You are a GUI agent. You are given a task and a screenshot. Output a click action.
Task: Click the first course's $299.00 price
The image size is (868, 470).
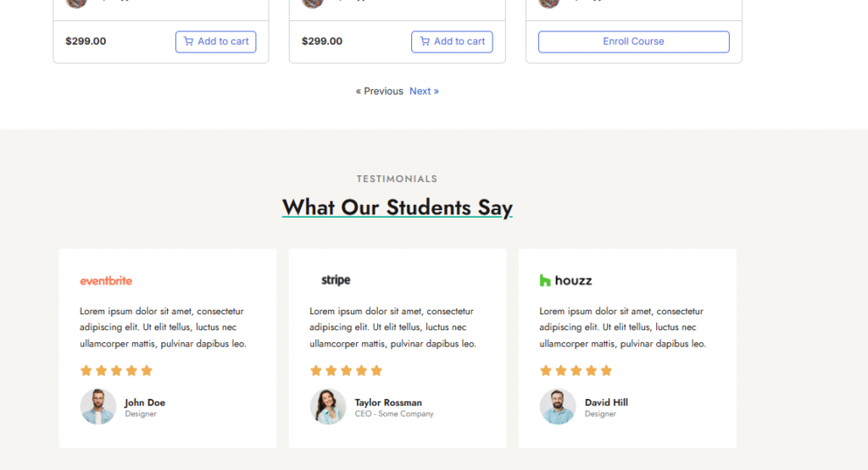86,41
